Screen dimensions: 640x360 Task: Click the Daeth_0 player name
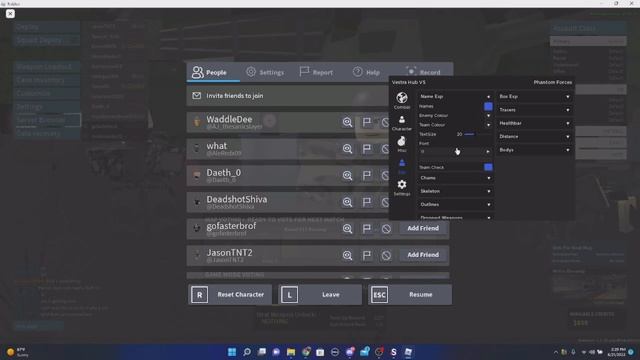click(x=223, y=173)
